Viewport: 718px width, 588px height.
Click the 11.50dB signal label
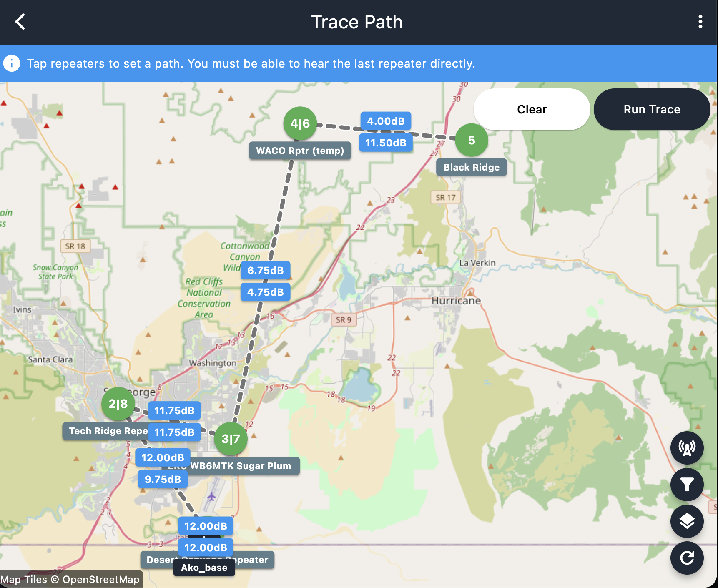pos(386,143)
